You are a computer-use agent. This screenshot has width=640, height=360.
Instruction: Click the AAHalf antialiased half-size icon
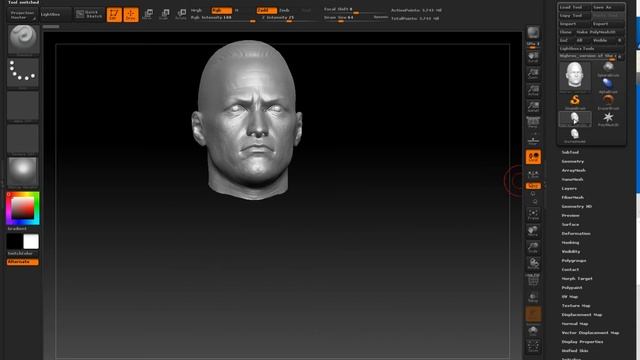pos(533,107)
